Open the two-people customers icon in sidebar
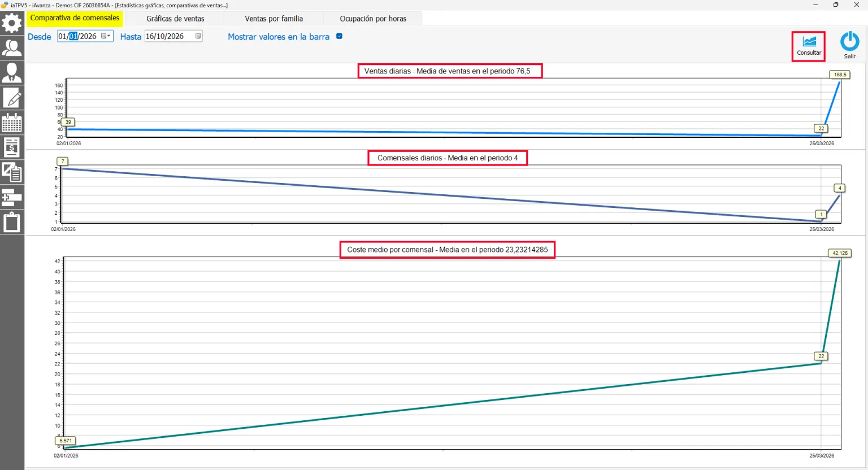The width and height of the screenshot is (868, 470). [x=12, y=48]
